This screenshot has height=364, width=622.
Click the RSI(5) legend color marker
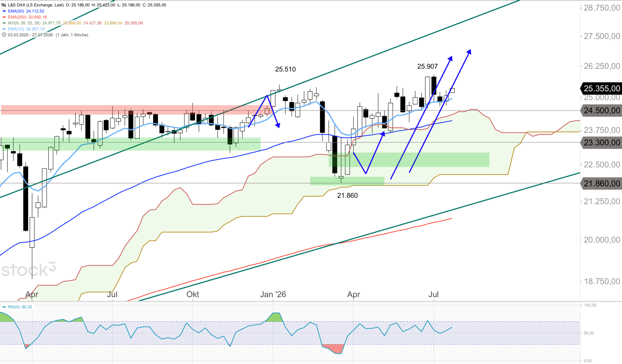tap(4, 307)
